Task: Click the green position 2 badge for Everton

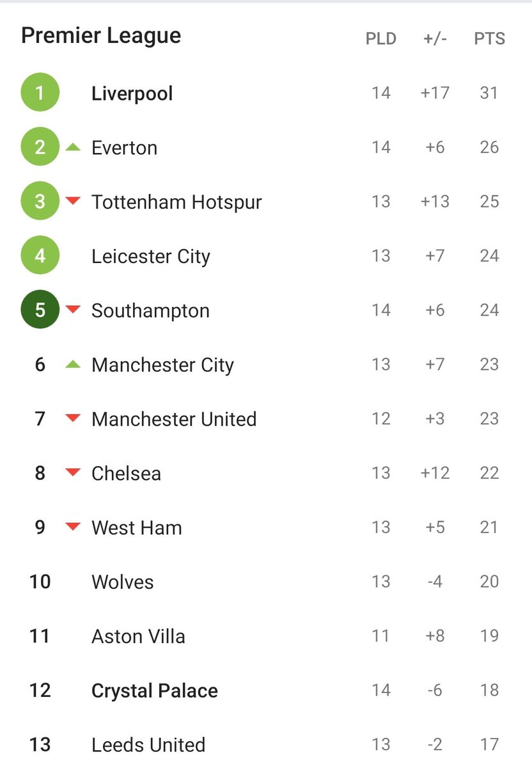Action: (x=40, y=147)
